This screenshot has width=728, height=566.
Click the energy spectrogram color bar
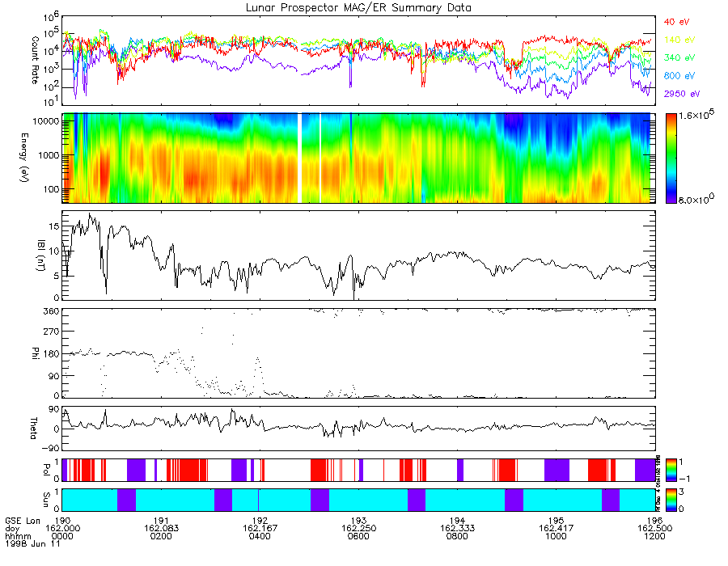[671, 158]
